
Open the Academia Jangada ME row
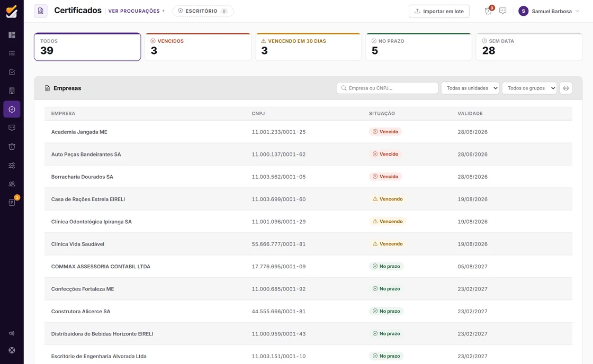click(x=308, y=132)
